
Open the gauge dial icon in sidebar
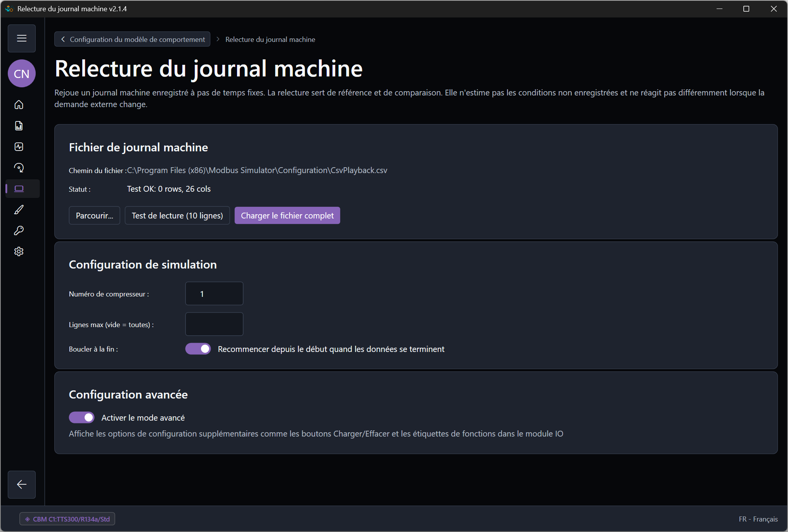[x=19, y=168]
